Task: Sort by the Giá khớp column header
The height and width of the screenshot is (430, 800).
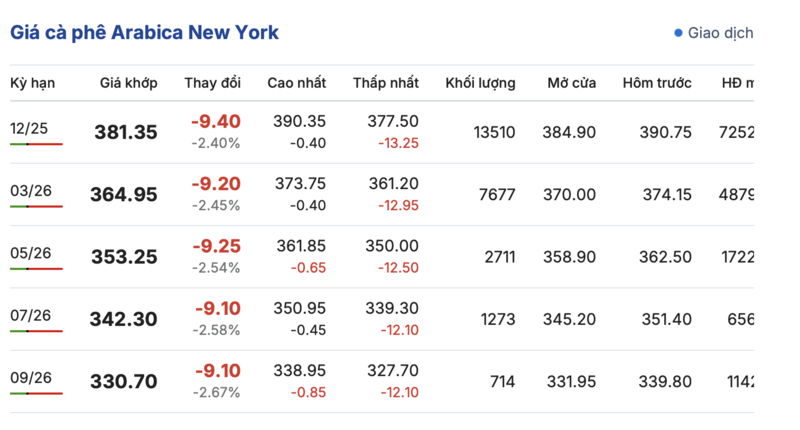Action: point(128,82)
